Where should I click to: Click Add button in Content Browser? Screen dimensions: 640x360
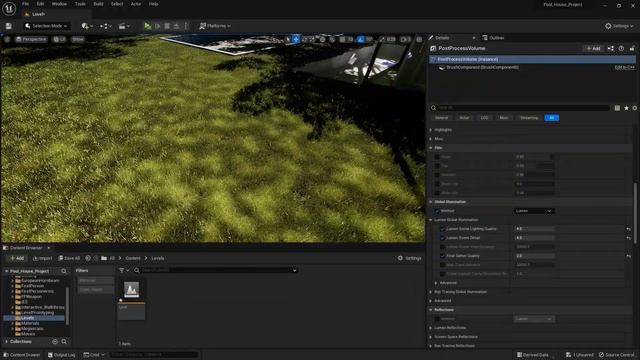tap(17, 258)
